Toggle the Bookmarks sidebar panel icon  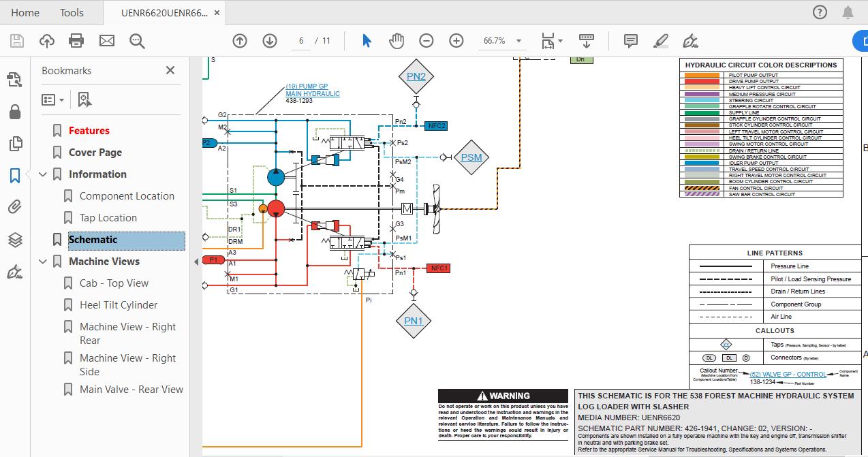tap(14, 176)
